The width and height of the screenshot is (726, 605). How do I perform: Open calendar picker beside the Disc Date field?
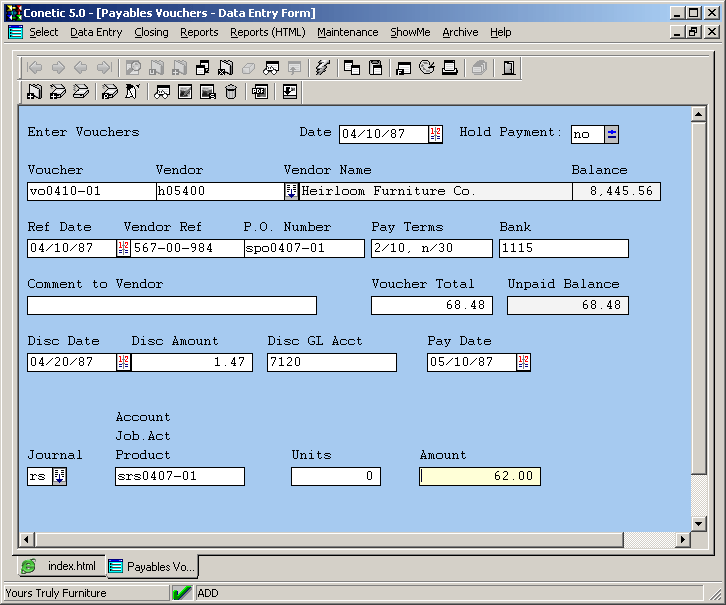tap(123, 362)
